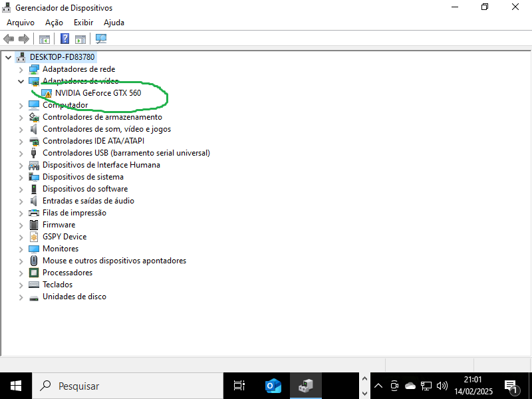This screenshot has height=399, width=532.
Task: Click the Entradas e saídas de áudio icon
Action: [x=34, y=201]
